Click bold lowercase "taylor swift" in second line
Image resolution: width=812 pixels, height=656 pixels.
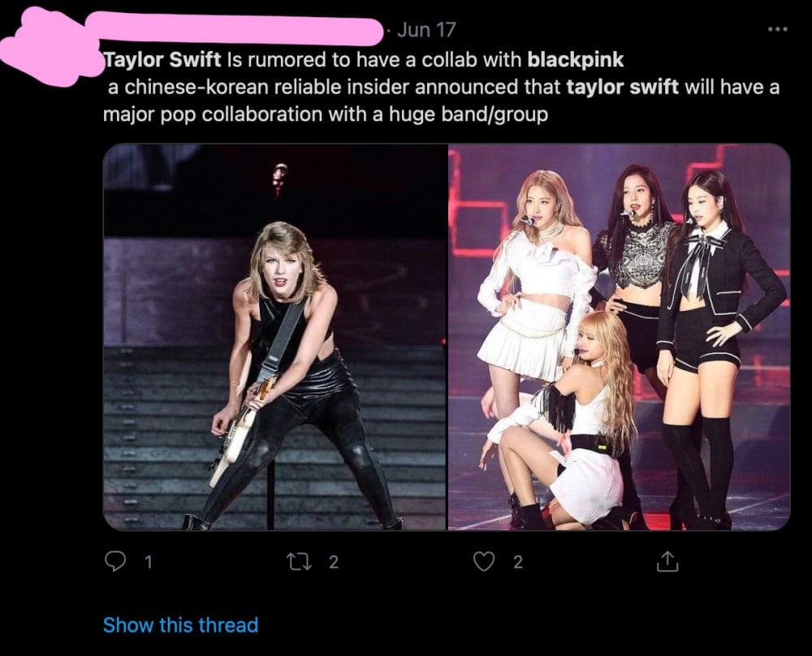point(622,87)
